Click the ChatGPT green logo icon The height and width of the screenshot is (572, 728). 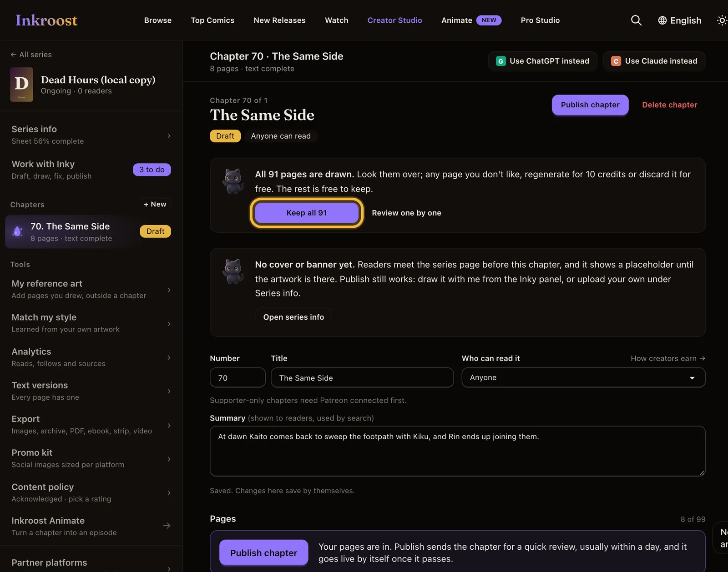(500, 61)
